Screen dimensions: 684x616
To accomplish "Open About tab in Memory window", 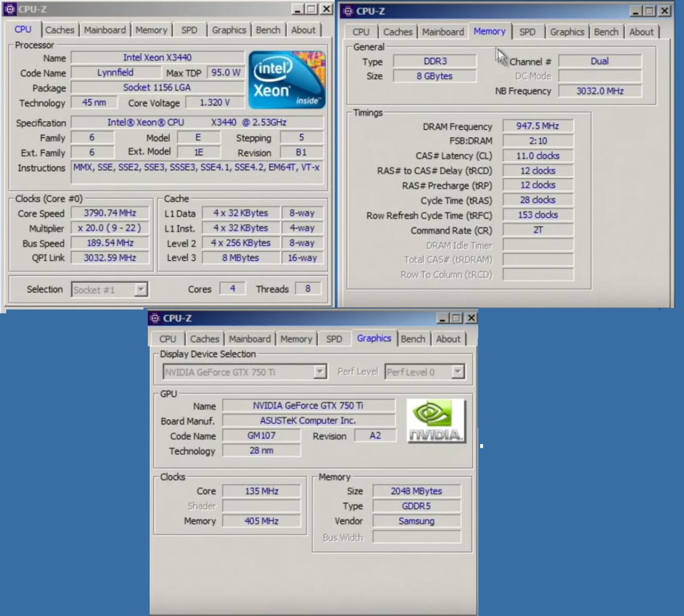I will pos(641,32).
